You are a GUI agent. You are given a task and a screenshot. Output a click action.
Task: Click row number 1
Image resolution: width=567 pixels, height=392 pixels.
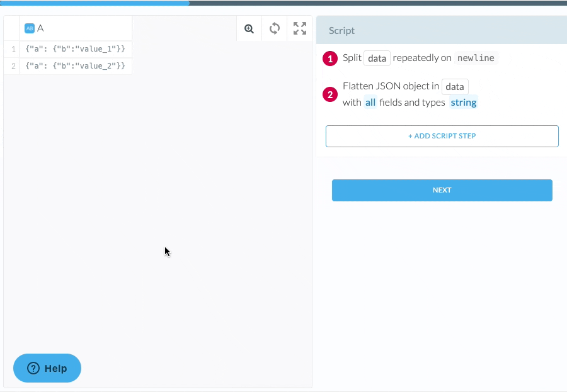(13, 49)
